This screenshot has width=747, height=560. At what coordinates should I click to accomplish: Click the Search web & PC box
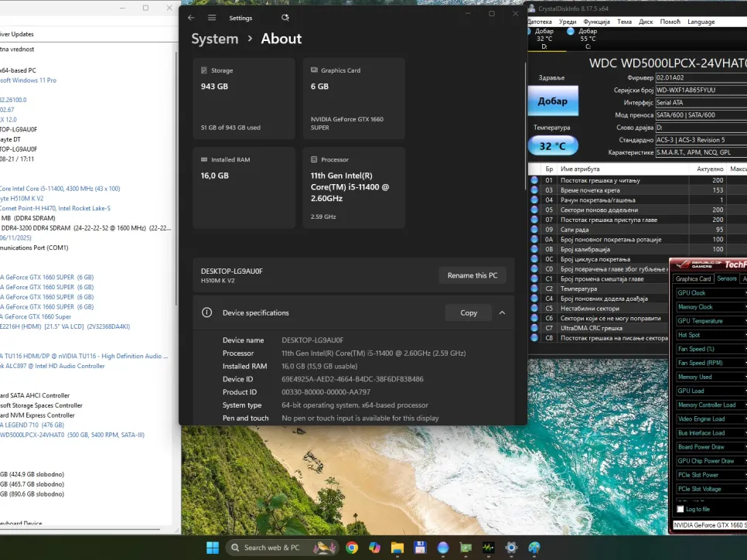point(271,548)
